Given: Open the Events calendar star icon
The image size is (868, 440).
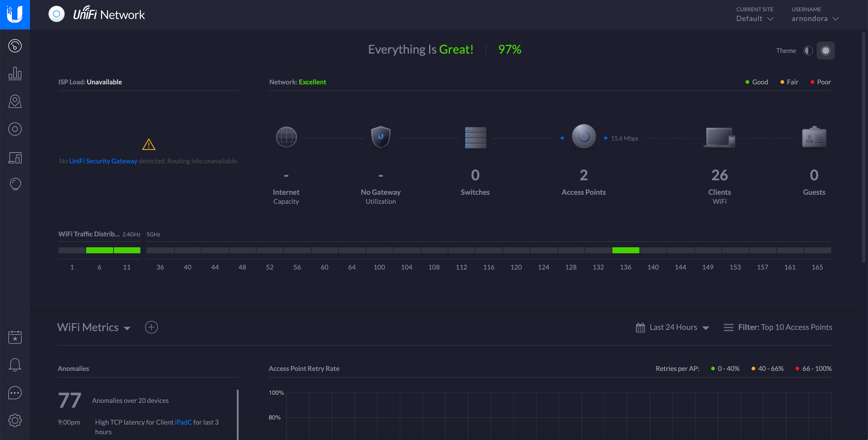Looking at the screenshot, I should [x=15, y=337].
